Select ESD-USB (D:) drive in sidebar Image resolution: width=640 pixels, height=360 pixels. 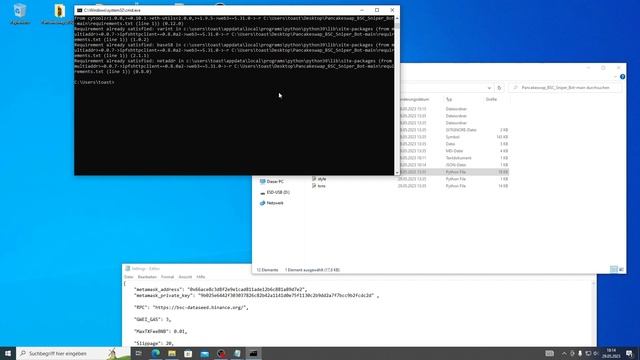coord(274,192)
